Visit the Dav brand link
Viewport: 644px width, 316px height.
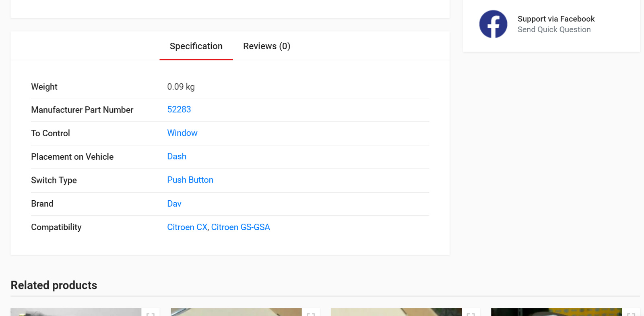(x=174, y=204)
